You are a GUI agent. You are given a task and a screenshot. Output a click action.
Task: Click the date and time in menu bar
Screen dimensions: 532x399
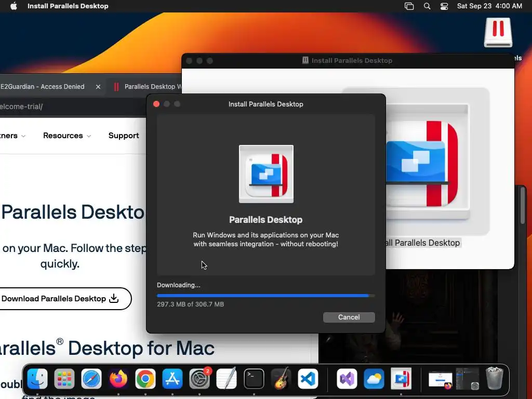(489, 6)
